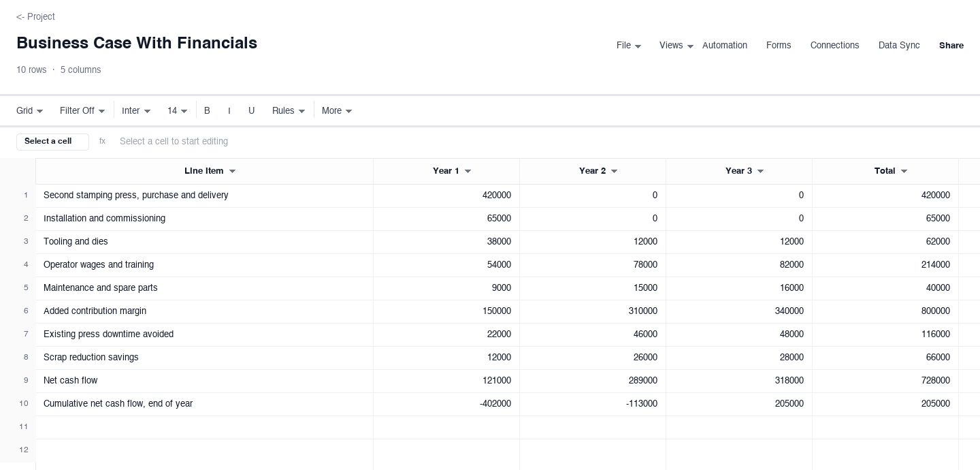Select Year 1 value 54000

446,265
